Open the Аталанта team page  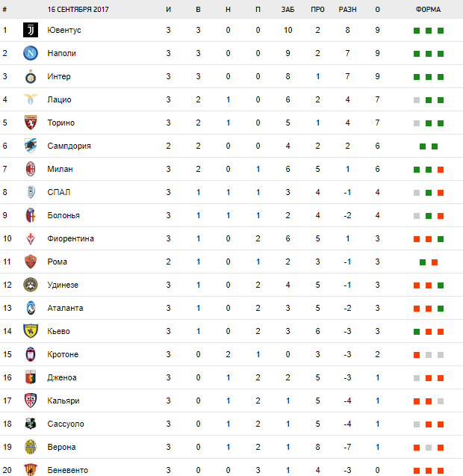(65, 308)
